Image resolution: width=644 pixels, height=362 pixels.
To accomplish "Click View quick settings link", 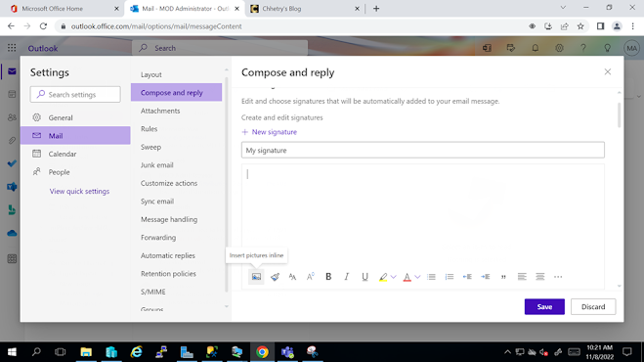I will click(80, 192).
